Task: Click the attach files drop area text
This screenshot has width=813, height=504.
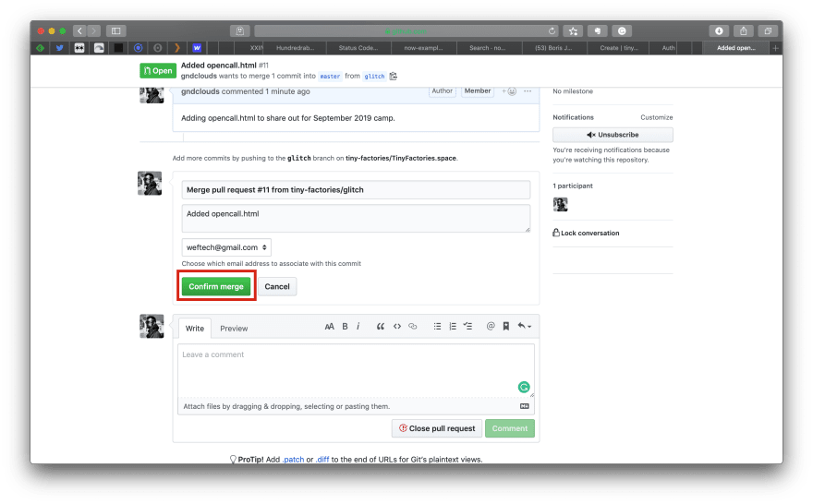Action: point(286,406)
